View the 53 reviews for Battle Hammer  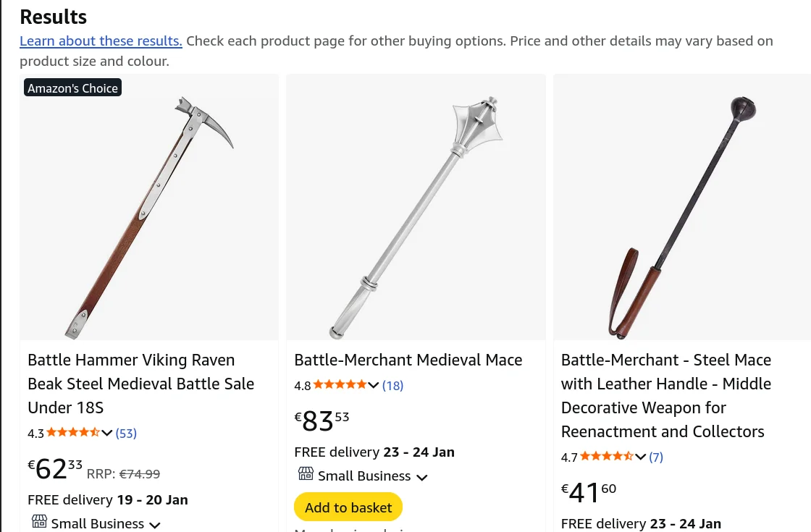pyautogui.click(x=126, y=434)
